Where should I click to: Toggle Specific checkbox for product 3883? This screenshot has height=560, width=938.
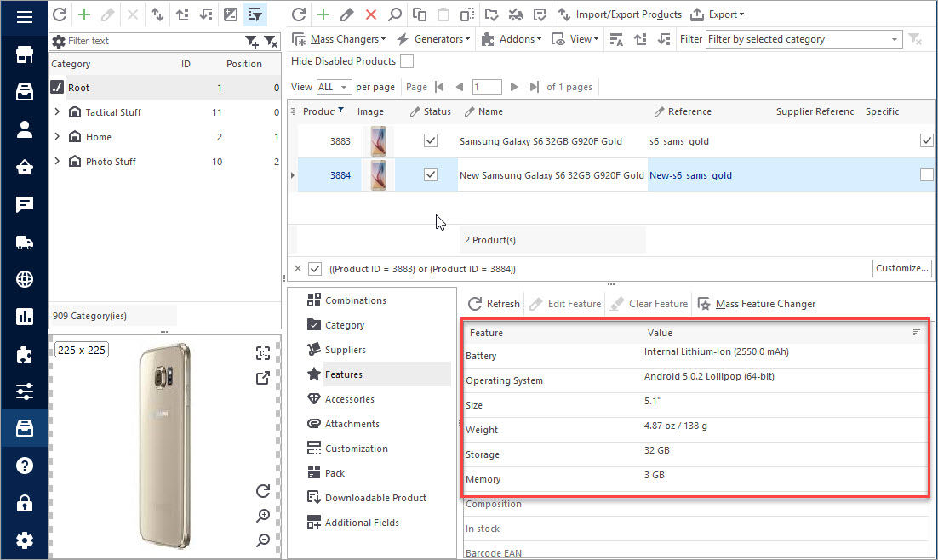click(x=927, y=140)
